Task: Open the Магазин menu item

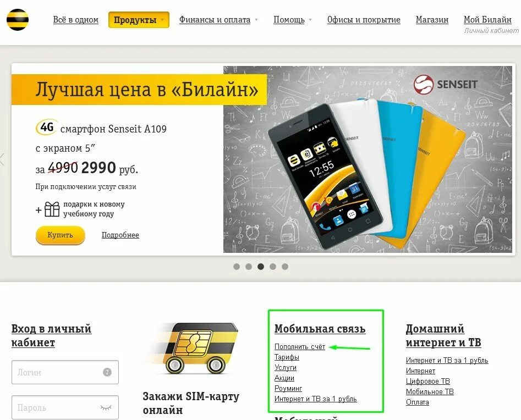Action: pyautogui.click(x=432, y=20)
